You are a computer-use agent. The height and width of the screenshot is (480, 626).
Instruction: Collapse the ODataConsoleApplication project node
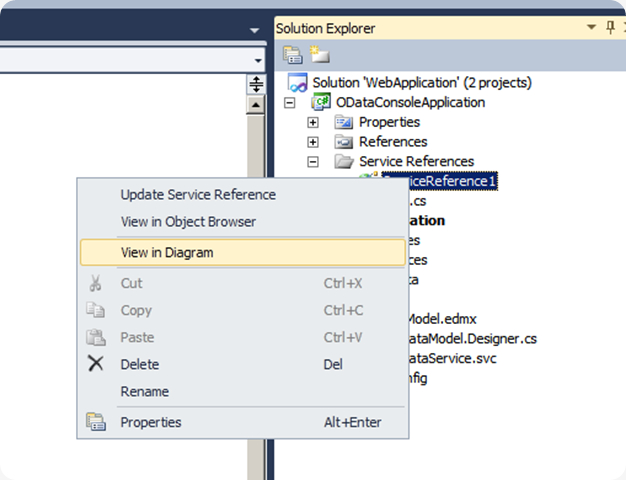tap(291, 103)
